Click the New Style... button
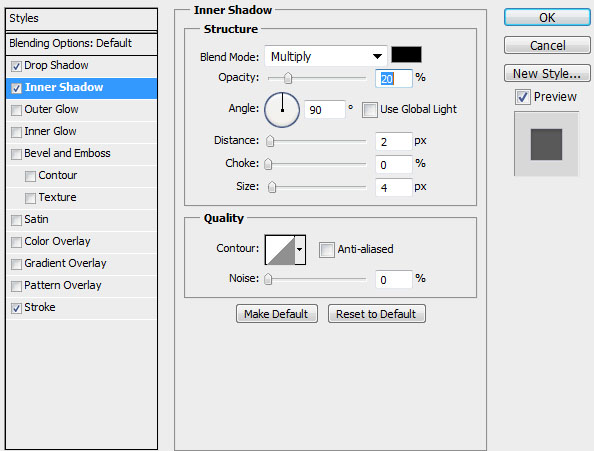The image size is (594, 451). click(x=547, y=73)
